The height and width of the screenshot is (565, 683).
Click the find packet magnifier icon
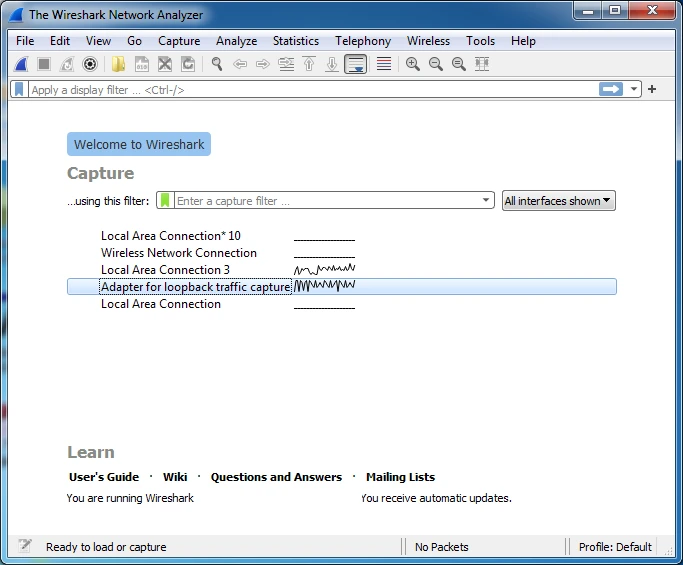(216, 64)
